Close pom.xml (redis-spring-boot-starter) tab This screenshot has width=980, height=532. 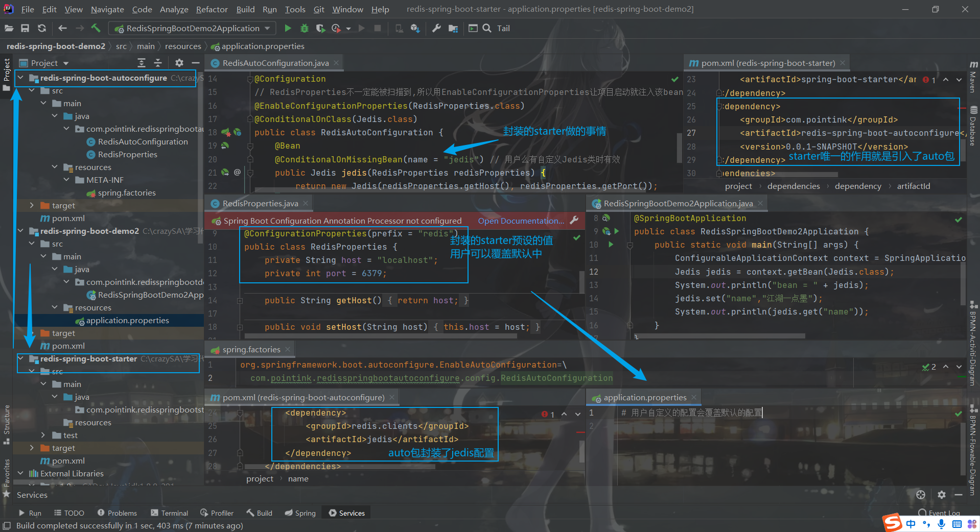[x=843, y=63]
